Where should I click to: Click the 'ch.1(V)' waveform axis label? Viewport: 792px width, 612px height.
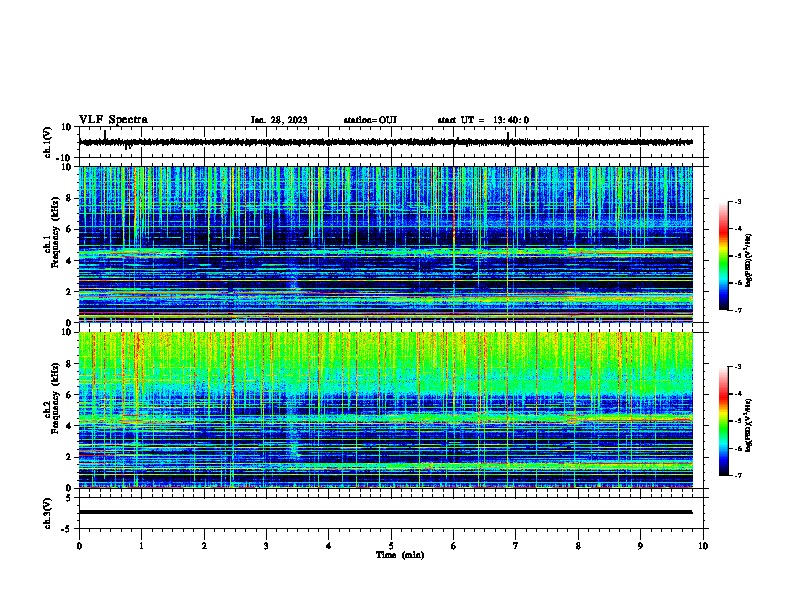[x=48, y=142]
